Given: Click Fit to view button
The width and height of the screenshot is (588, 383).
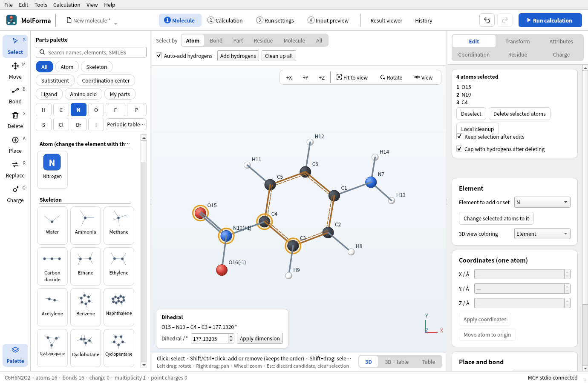Looking at the screenshot, I should pos(352,77).
